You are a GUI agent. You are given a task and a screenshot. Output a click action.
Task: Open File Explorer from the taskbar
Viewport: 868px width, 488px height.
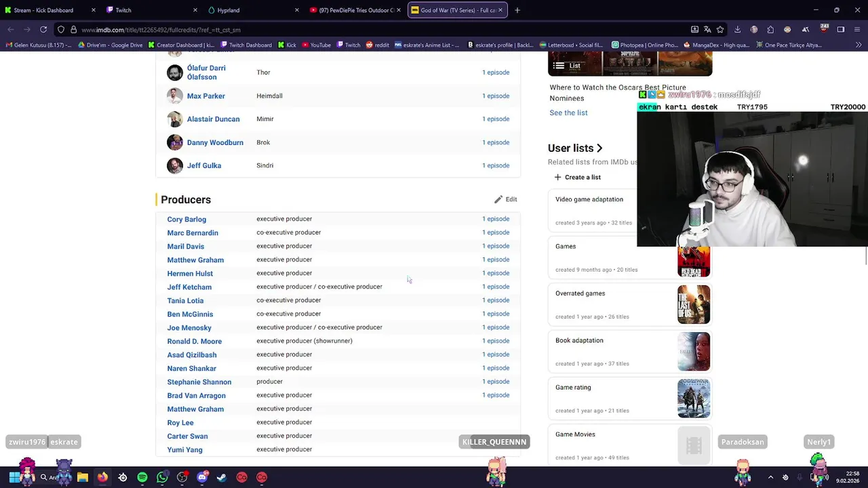83,477
